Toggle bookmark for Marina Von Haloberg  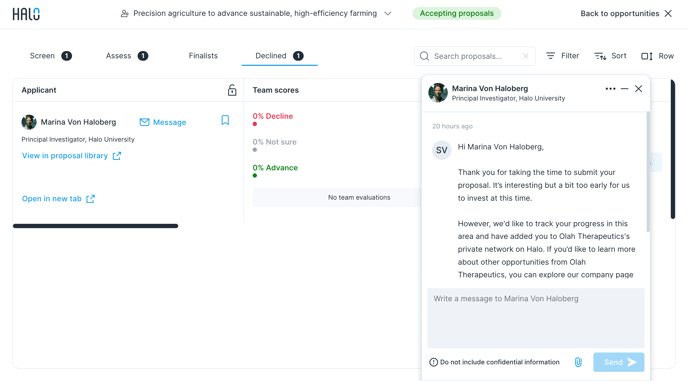pos(225,120)
